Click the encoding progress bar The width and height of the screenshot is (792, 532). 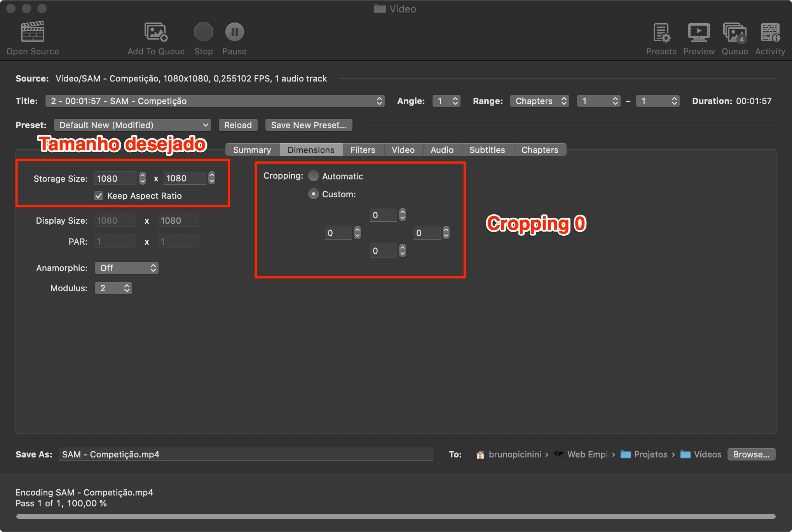click(396, 516)
